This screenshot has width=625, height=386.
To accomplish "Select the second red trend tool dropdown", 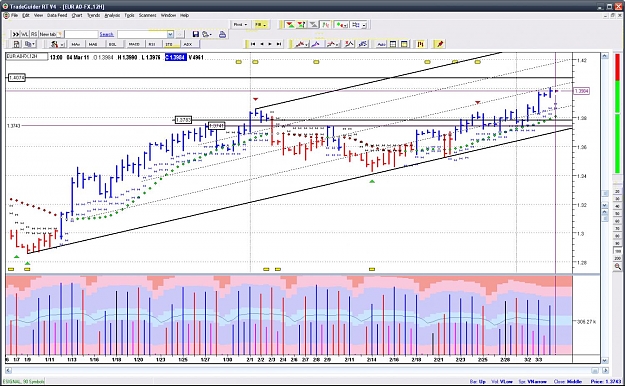I will pos(333,44).
